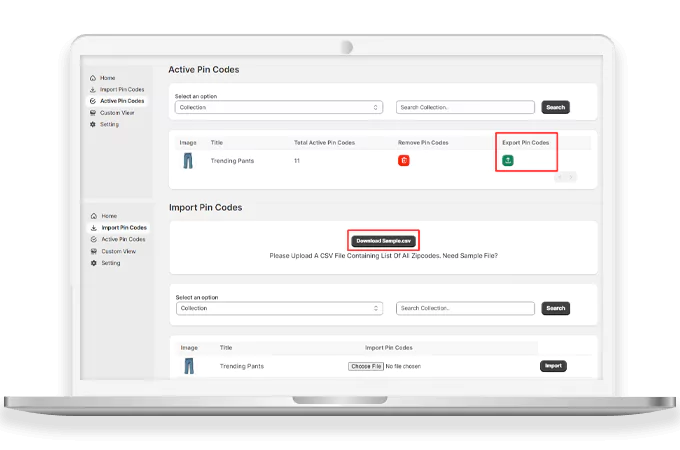The width and height of the screenshot is (680, 450).
Task: Click the Choose File button
Action: coord(365,367)
